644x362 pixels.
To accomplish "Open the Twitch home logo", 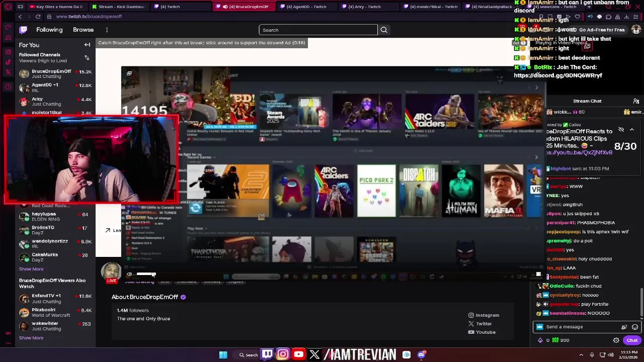I will (x=23, y=30).
